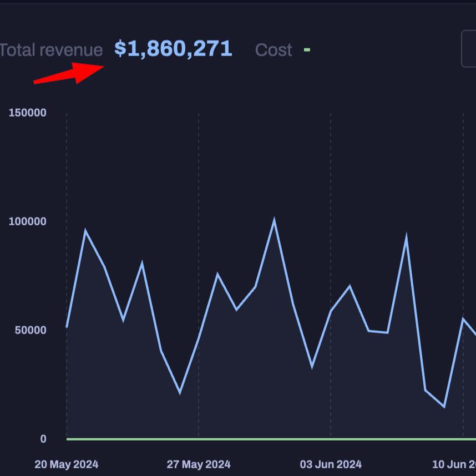Click the sharp revenue spike between 03 Jun and 10 Jun
This screenshot has width=476, height=476.
[x=406, y=237]
